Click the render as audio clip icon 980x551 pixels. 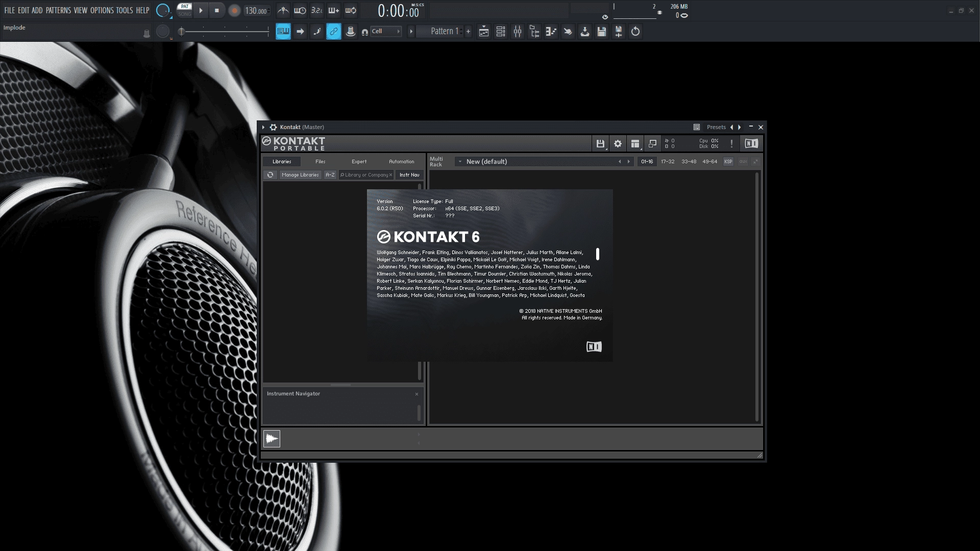point(619,32)
